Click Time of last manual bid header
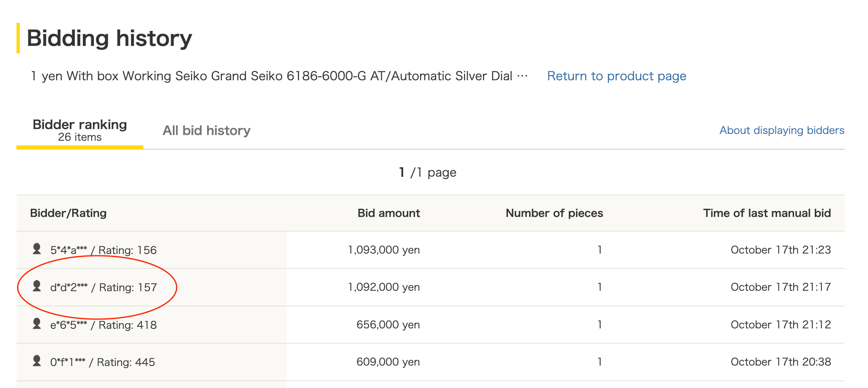The width and height of the screenshot is (868, 388). [x=767, y=213]
